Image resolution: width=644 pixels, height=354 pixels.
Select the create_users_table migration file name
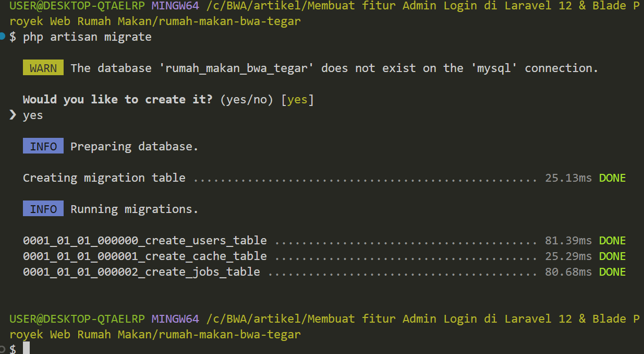(145, 240)
